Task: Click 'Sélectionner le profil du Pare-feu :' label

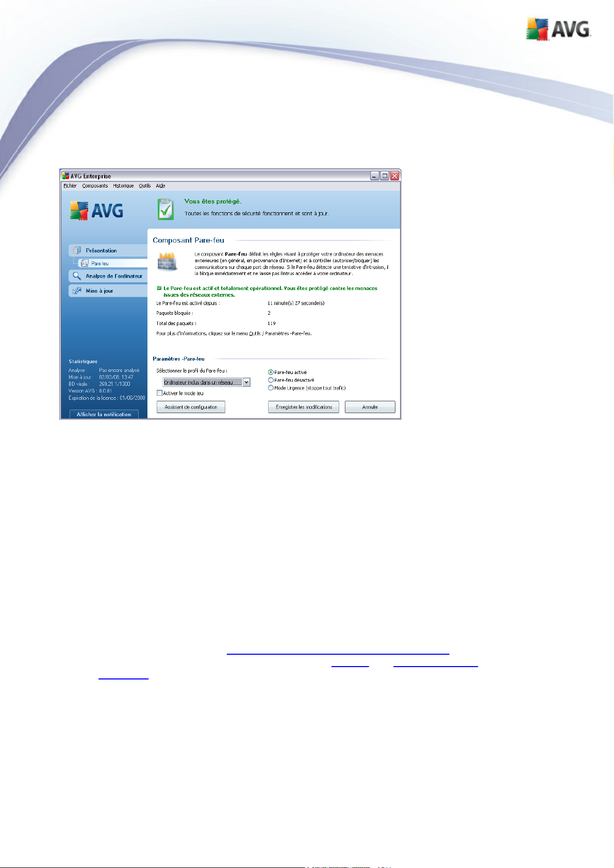Action: (192, 370)
